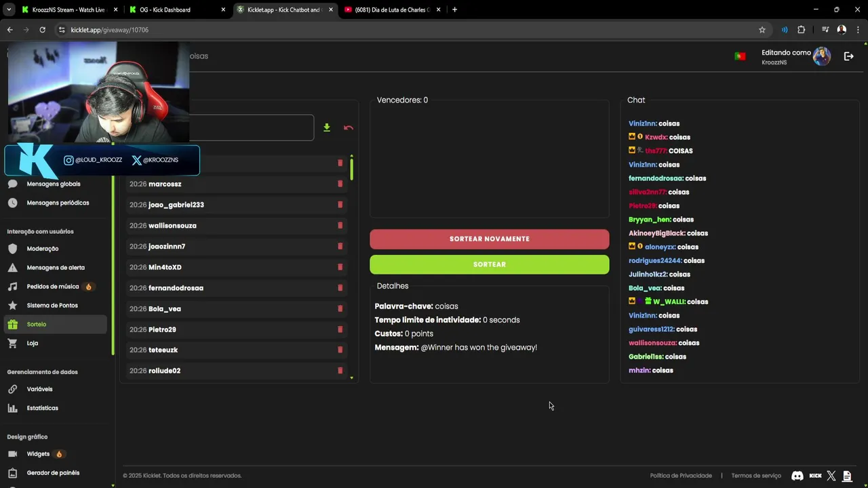Viewport: 868px width, 488px height.
Task: Remove joaozinnn7 using the red trash icon
Action: [x=340, y=246]
